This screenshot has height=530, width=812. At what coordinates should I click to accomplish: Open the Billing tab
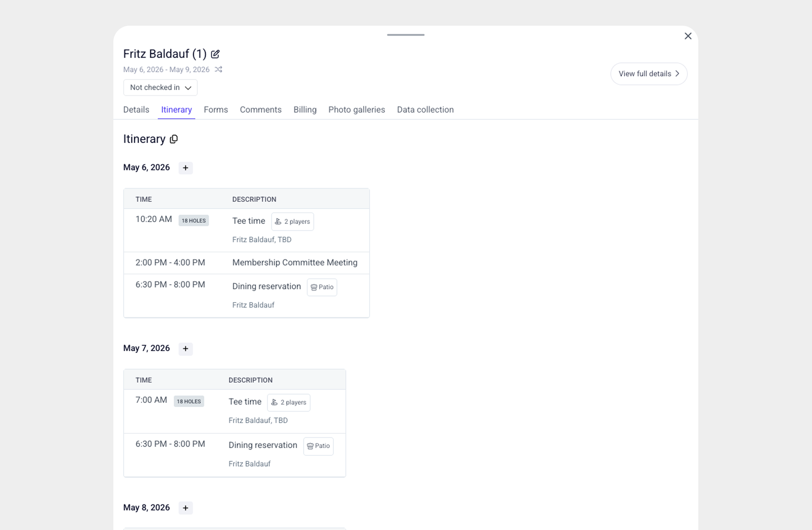click(305, 110)
